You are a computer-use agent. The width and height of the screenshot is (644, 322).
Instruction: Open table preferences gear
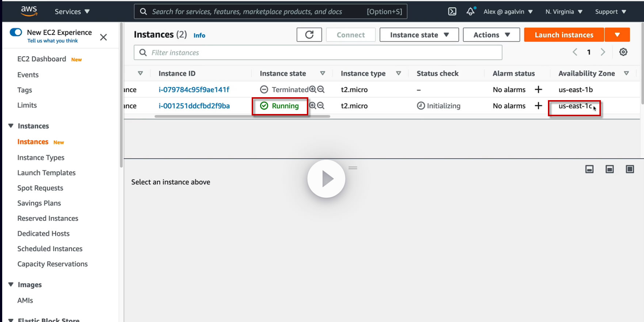click(x=623, y=52)
